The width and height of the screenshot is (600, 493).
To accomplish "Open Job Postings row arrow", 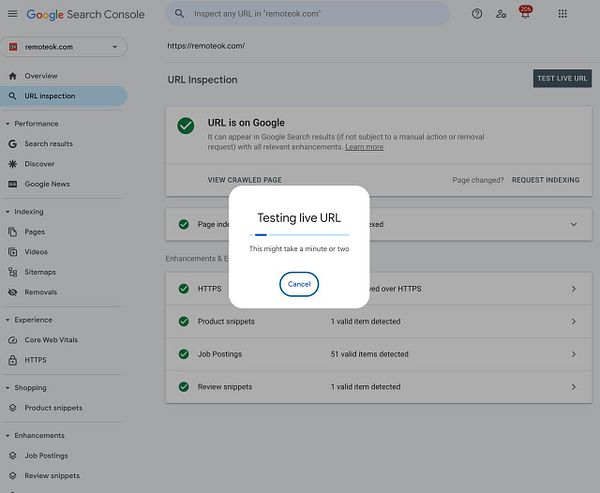I will 573,354.
